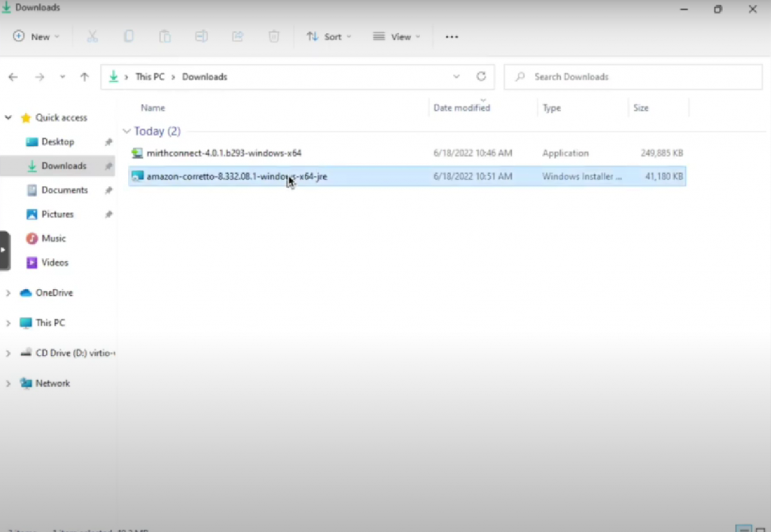Image resolution: width=771 pixels, height=532 pixels.
Task: Sort by Type column header
Action: coord(552,108)
